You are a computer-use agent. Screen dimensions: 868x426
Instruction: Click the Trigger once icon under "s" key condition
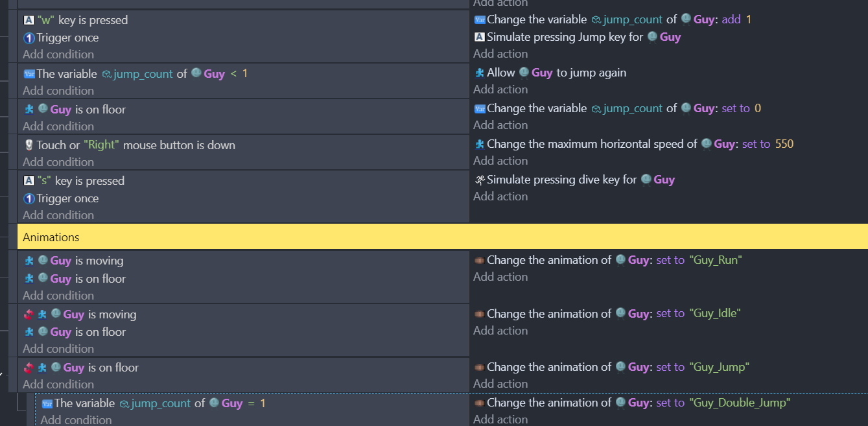coord(29,198)
